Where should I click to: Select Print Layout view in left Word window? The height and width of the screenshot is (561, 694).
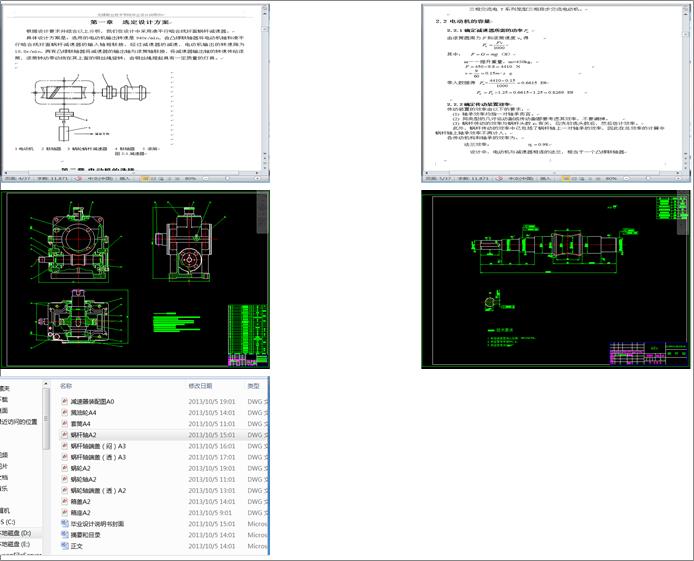(x=144, y=178)
